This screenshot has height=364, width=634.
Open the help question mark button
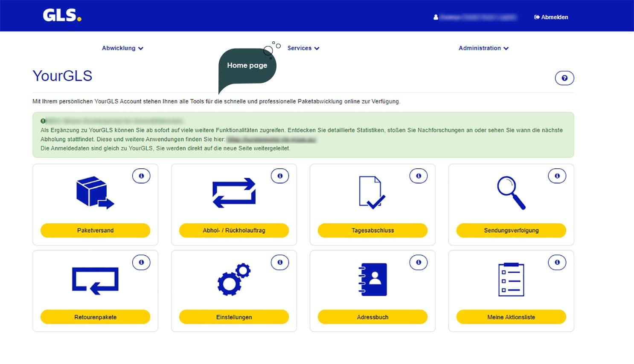(x=564, y=78)
